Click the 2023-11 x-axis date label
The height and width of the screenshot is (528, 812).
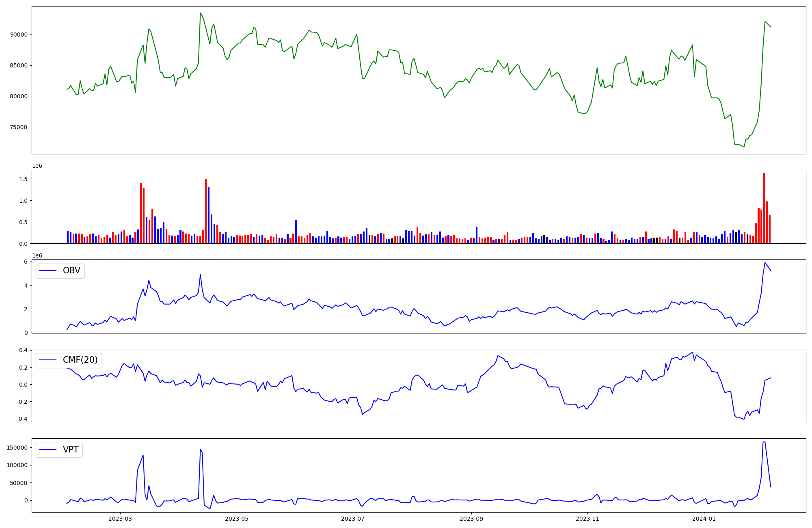pos(587,519)
